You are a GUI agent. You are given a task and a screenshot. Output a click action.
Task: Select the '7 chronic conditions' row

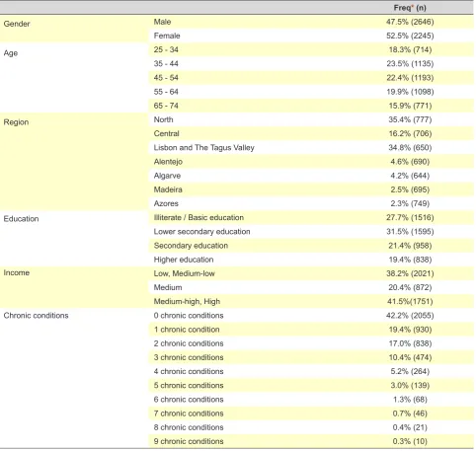coord(189,413)
